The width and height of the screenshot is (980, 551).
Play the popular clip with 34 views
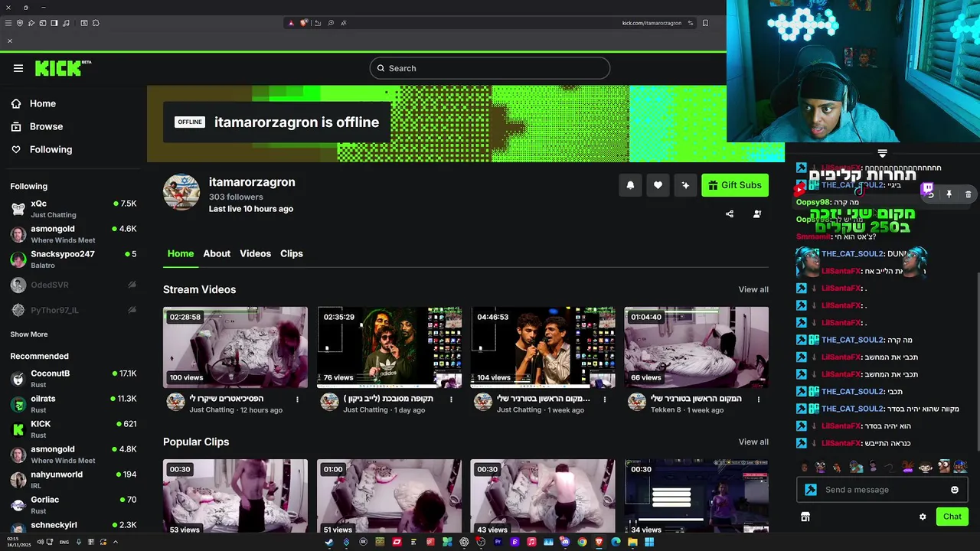coord(696,496)
